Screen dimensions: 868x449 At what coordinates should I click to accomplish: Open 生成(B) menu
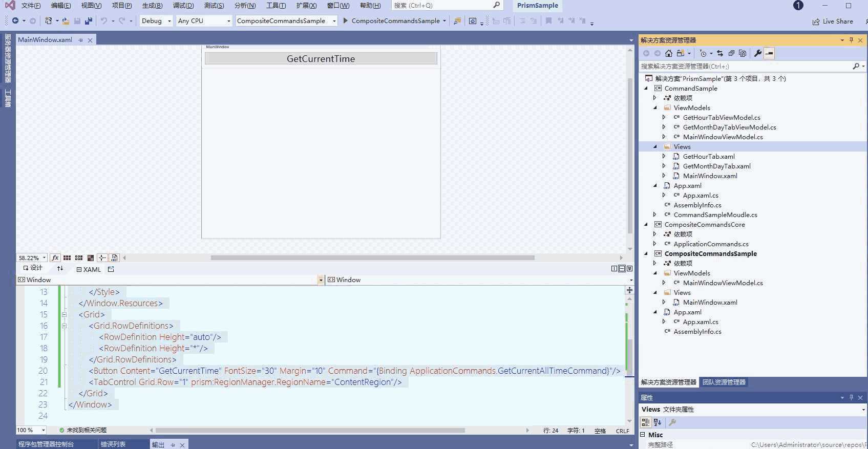[x=152, y=6]
